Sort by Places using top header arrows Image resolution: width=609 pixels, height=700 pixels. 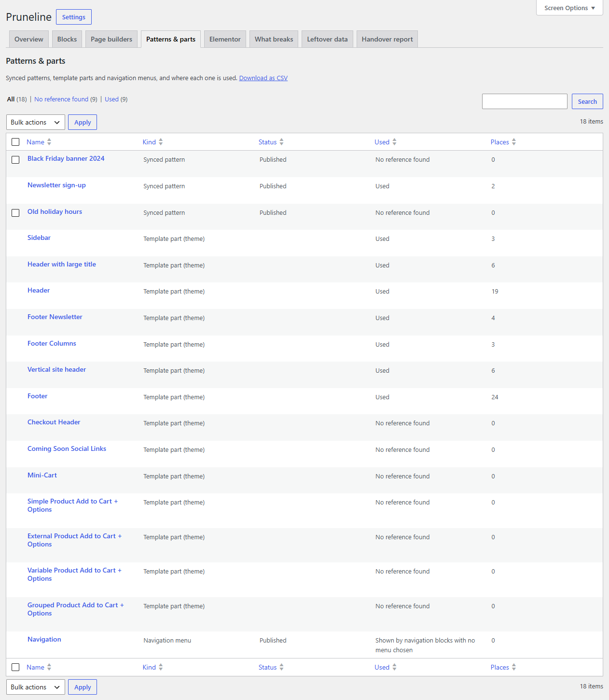tap(514, 142)
